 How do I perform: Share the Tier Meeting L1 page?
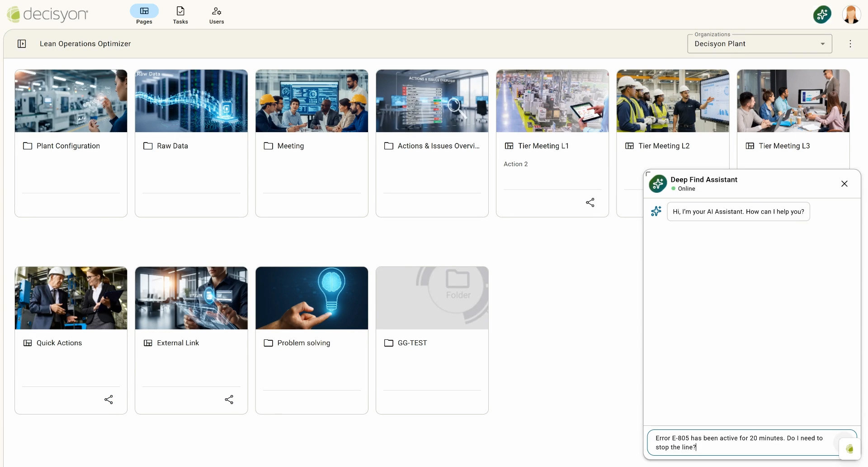click(590, 203)
